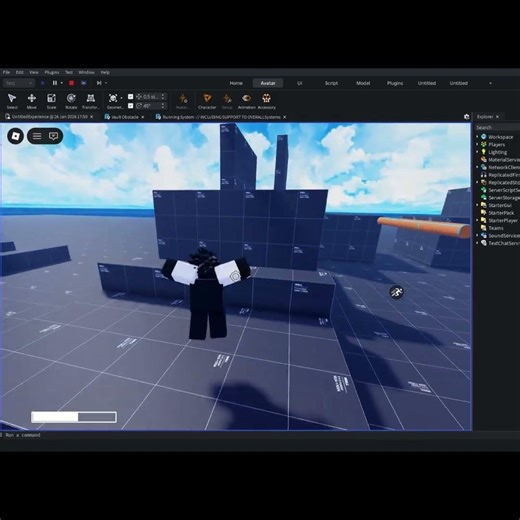Close the Vault Obstacle tab
Image resolution: width=520 pixels, height=520 pixels.
(143, 117)
